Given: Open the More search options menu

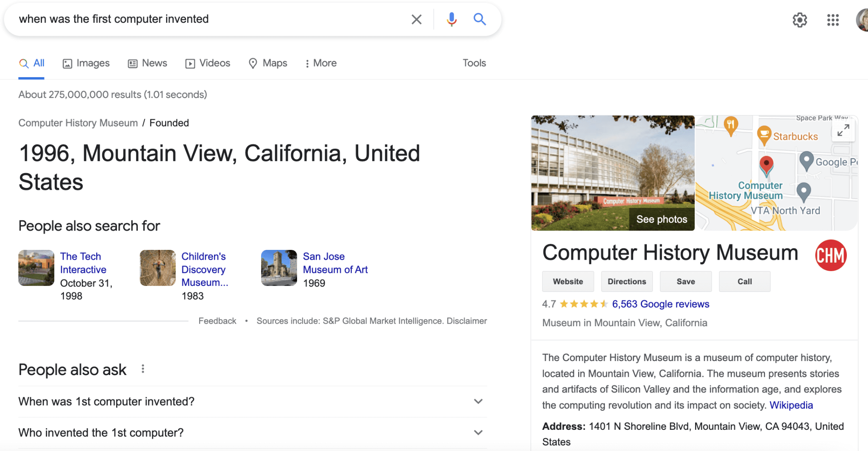Looking at the screenshot, I should click(x=321, y=63).
